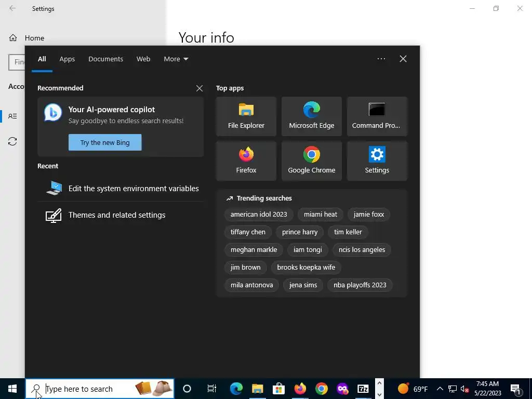Open the purple masked app on taskbar
The width and height of the screenshot is (532, 399).
point(342,389)
